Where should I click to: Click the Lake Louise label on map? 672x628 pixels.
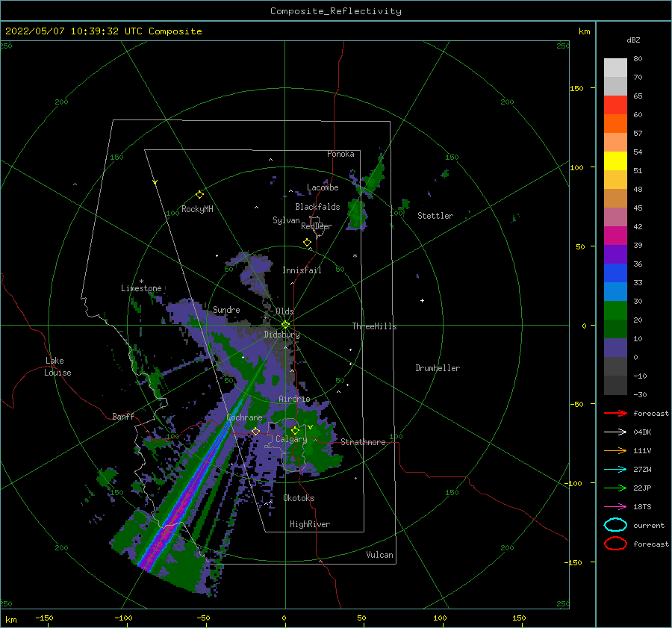(57, 367)
